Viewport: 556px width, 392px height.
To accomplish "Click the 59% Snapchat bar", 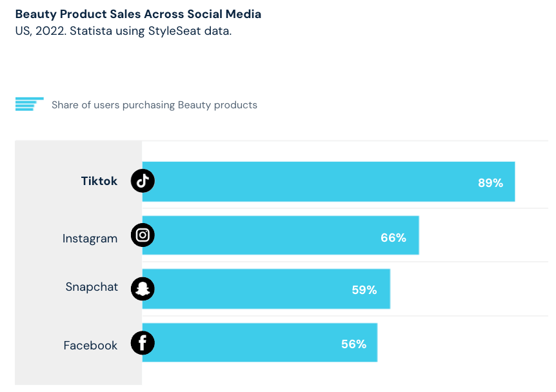I will point(266,289).
